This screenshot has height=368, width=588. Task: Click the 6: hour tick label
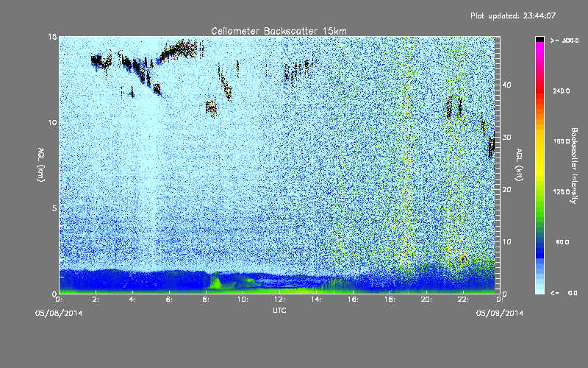pos(170,300)
